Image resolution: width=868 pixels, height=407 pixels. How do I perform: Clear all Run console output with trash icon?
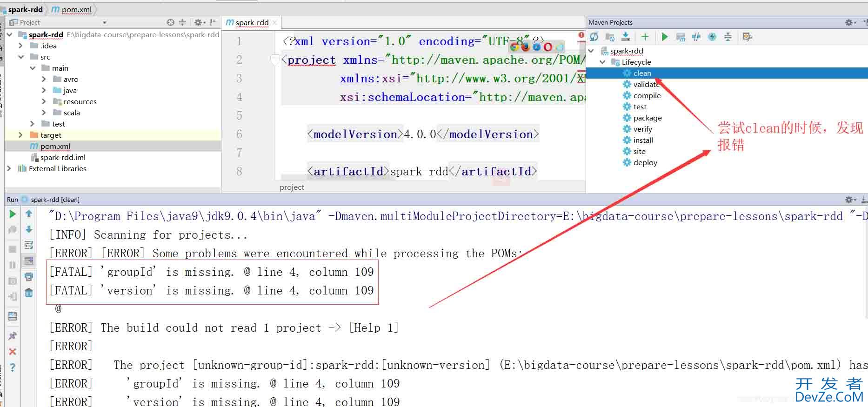pos(29,293)
